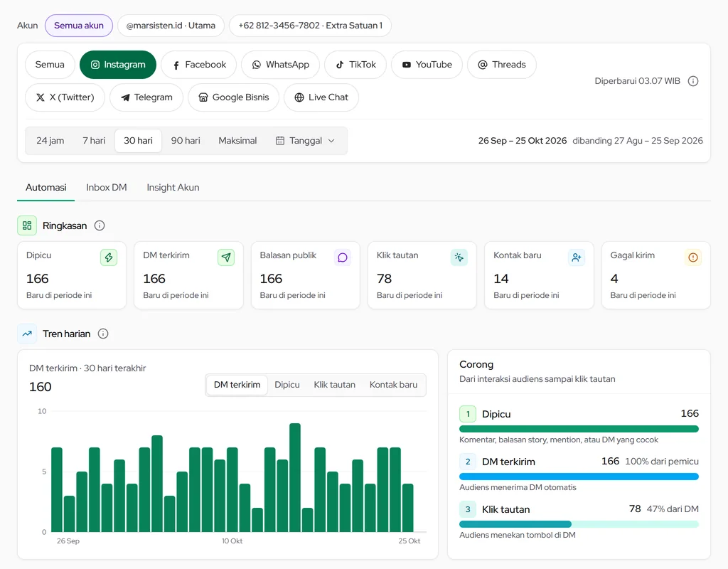Viewport: 728px width, 569px height.
Task: Select the +62 812-3456-7802 Extra Satuan account
Action: click(x=310, y=26)
